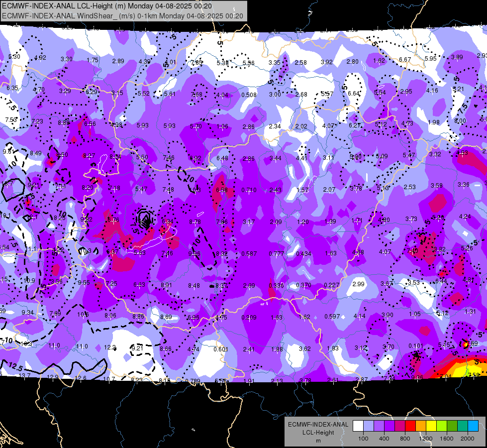Select the sky blue legend swatch
The height and width of the screenshot is (448, 487).
point(474,426)
